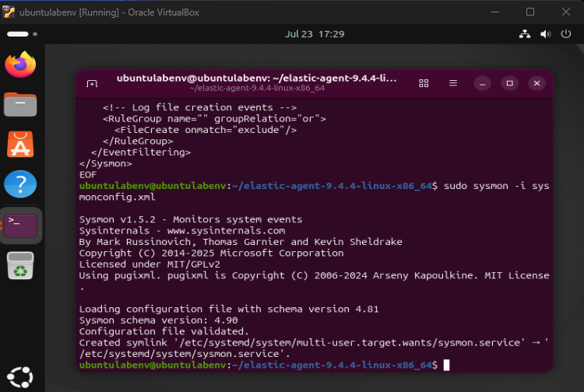The height and width of the screenshot is (392, 584).
Task: Show terminal tab overview grid icon
Action: pyautogui.click(x=424, y=83)
